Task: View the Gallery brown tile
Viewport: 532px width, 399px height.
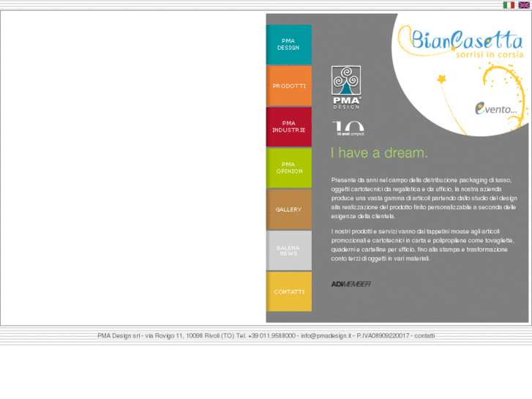Action: [289, 209]
